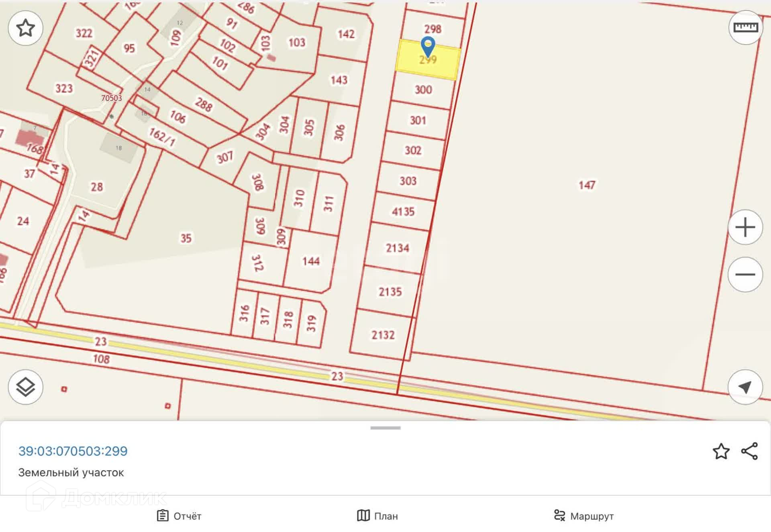Expand info panel using drag handle
Viewport: 771px width, 532px height.
pyautogui.click(x=385, y=428)
